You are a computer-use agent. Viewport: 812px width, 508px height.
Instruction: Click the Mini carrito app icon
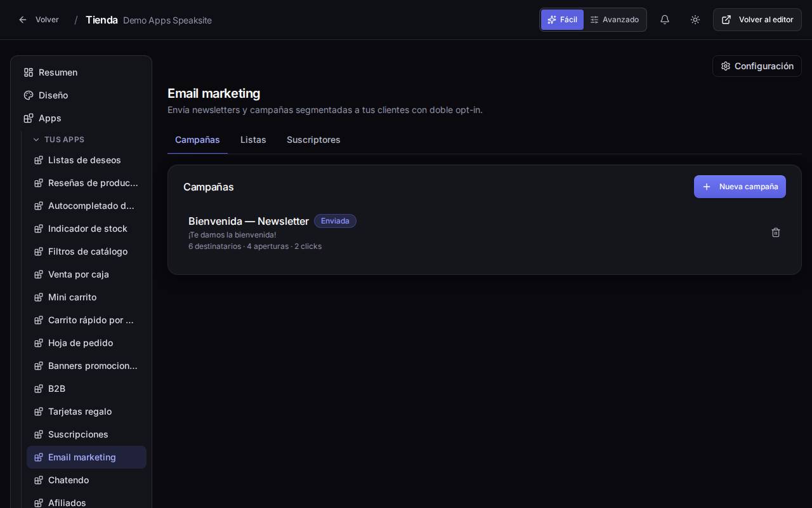click(38, 297)
